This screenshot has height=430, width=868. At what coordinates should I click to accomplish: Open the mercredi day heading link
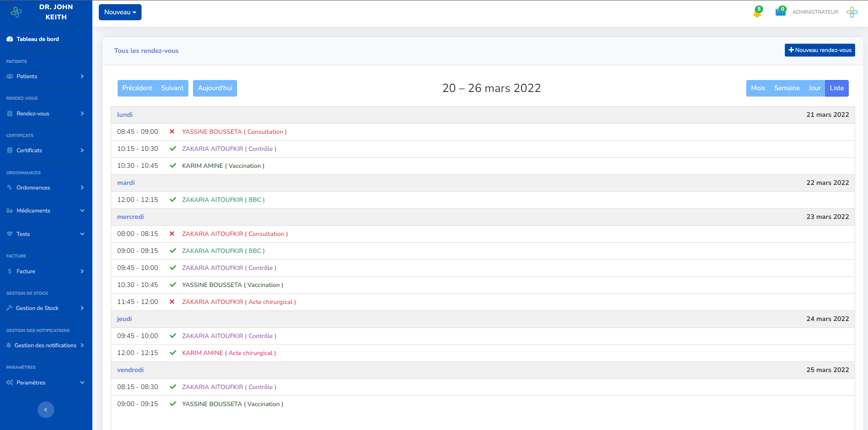[130, 217]
